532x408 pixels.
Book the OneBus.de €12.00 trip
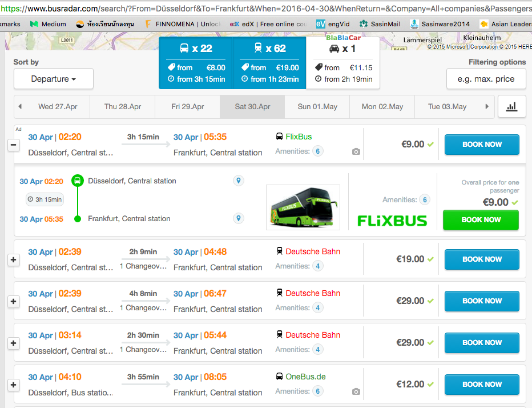point(482,385)
